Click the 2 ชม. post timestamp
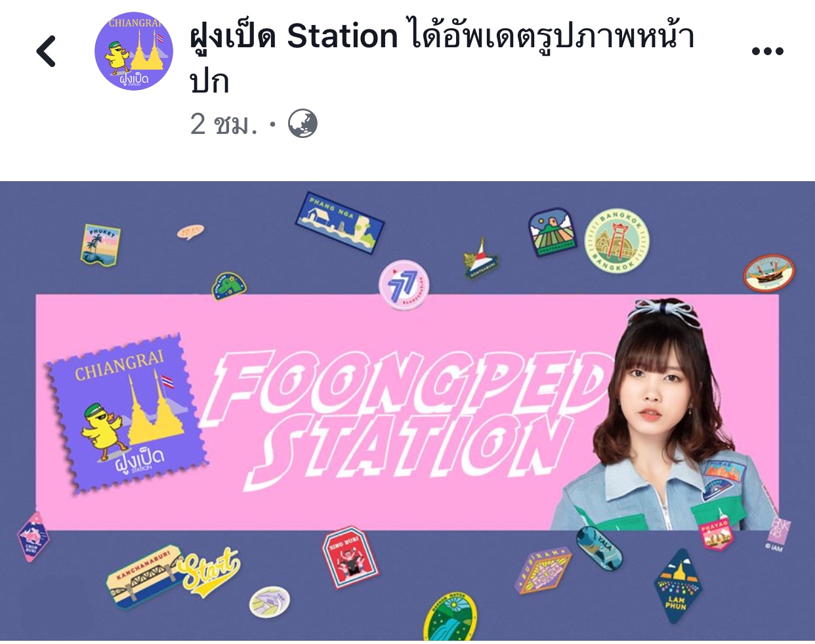 (x=224, y=124)
